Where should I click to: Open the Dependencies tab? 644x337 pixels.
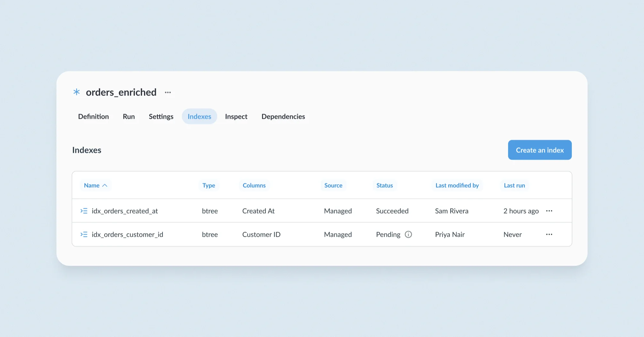(283, 116)
